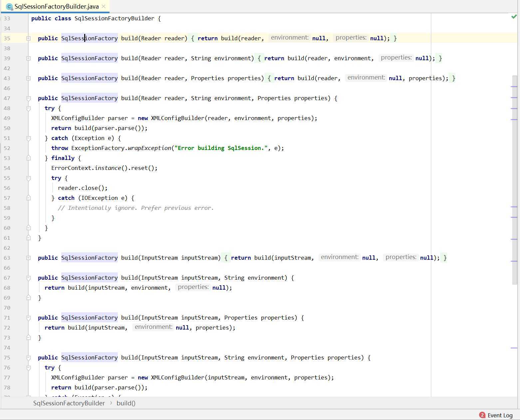Viewport: 520px width, 420px height.
Task: Click the 'throw' keyword on line 52
Action: pos(60,148)
